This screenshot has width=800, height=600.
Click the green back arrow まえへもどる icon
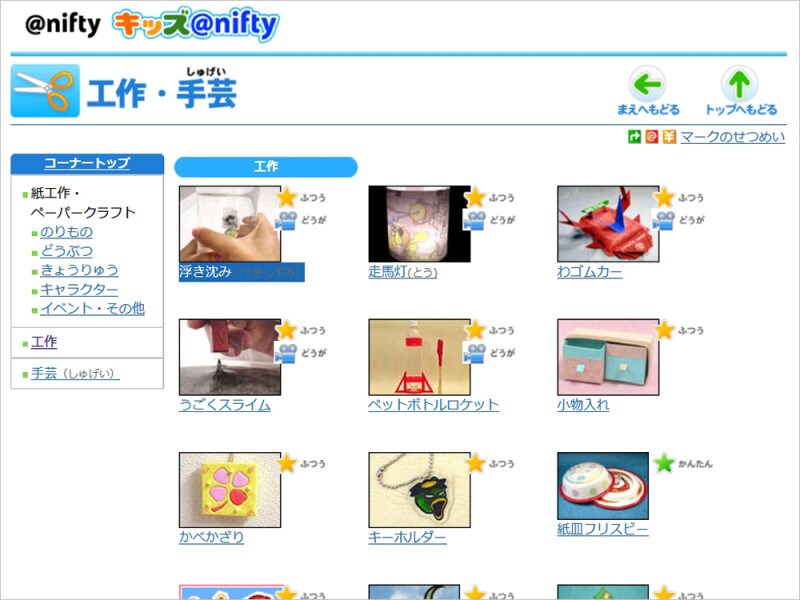point(647,84)
